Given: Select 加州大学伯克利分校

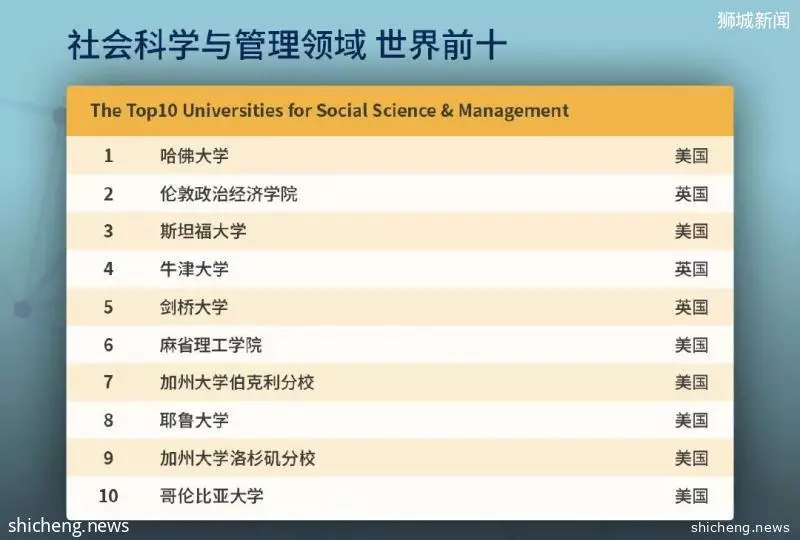Looking at the screenshot, I should pyautogui.click(x=237, y=382).
